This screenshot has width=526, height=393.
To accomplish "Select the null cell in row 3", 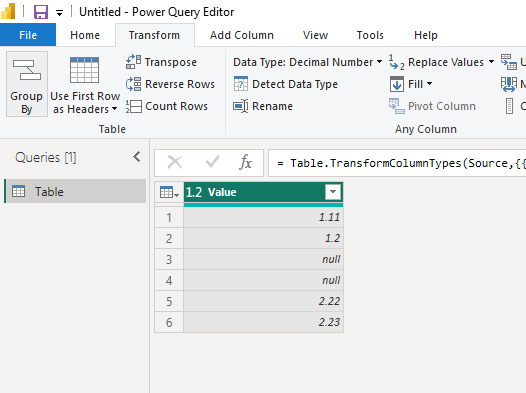I will 263,259.
